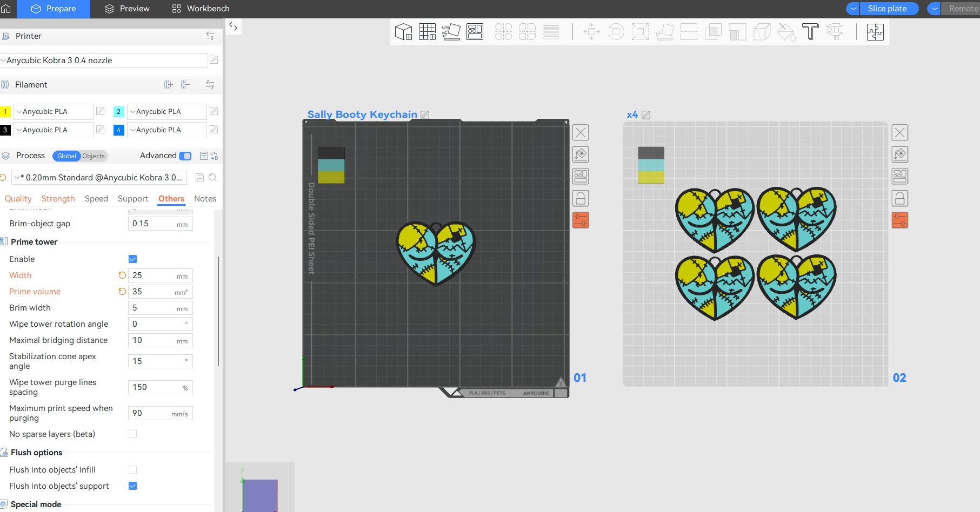
Task: Add a new plate from toolbar
Action: tap(427, 32)
